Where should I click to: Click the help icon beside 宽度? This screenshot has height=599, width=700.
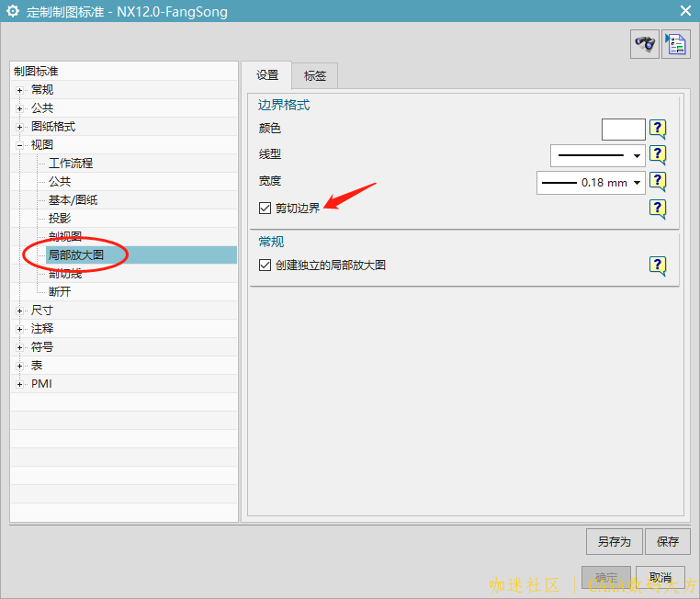658,182
